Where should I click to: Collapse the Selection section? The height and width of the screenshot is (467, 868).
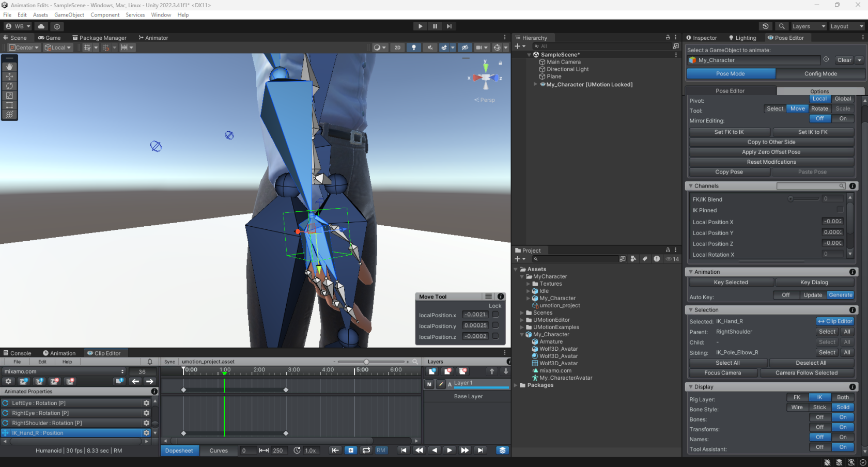(x=691, y=310)
